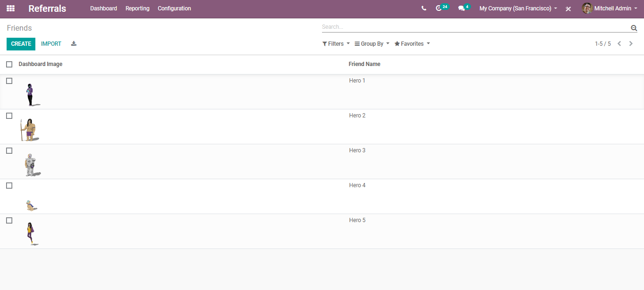Click the Friends breadcrumb title
The height and width of the screenshot is (290, 644).
(19, 28)
